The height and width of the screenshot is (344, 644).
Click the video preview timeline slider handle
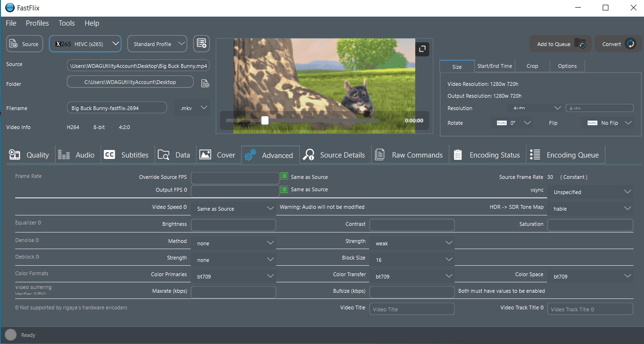pyautogui.click(x=265, y=121)
